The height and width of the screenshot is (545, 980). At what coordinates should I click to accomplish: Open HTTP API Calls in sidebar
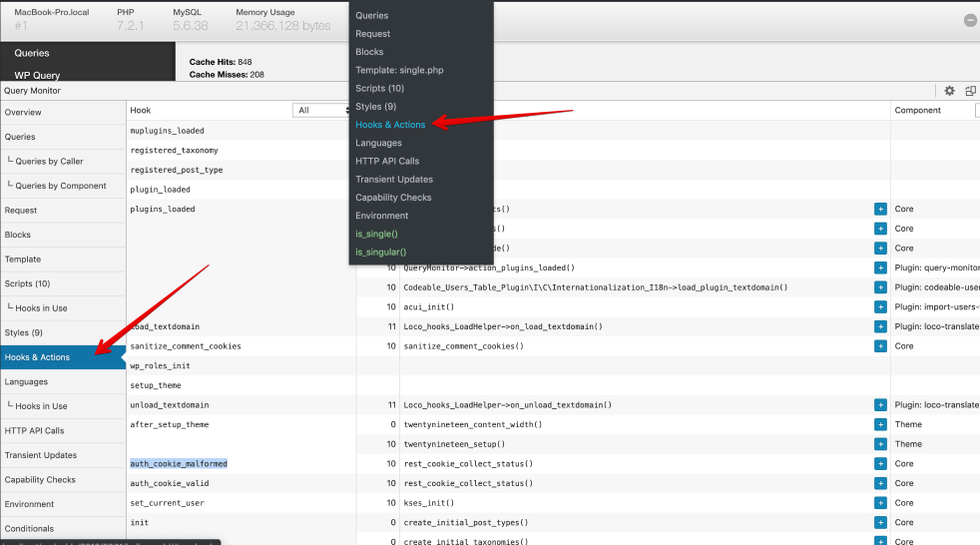tap(63, 430)
